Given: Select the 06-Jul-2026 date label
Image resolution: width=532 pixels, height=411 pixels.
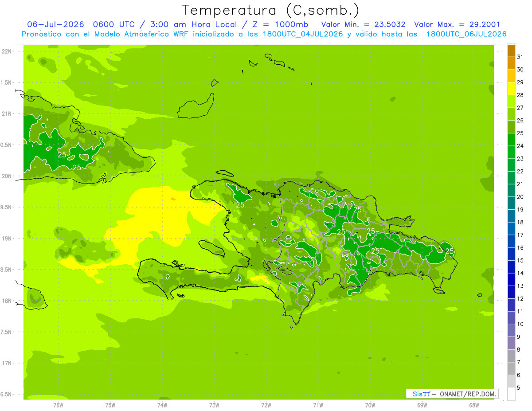Looking at the screenshot, I should 56,24.
